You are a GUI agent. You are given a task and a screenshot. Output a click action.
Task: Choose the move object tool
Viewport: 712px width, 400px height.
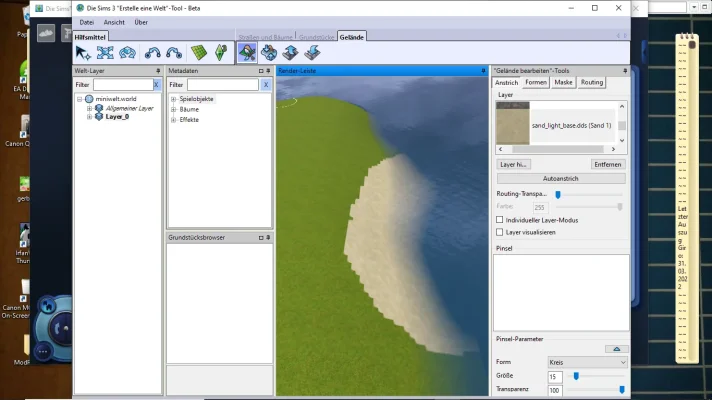tap(105, 53)
